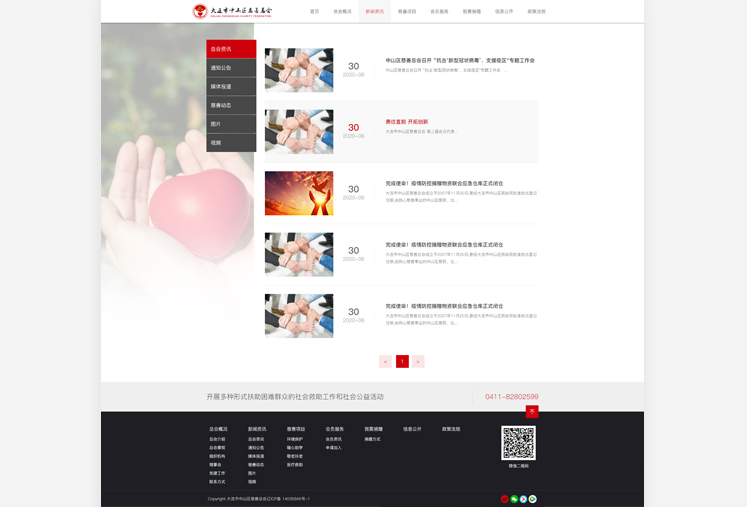The width and height of the screenshot is (747, 507).
Task: Click the red back-to-top arrow button
Action: [532, 411]
